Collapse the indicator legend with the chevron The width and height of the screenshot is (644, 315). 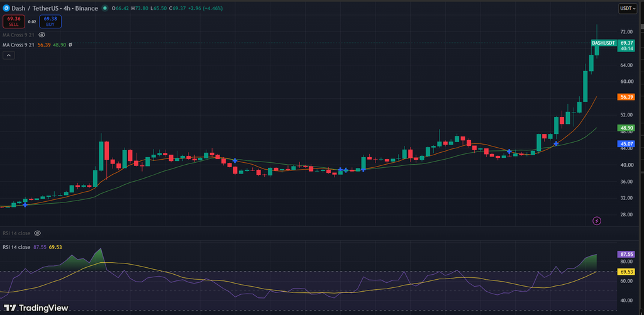tap(9, 55)
